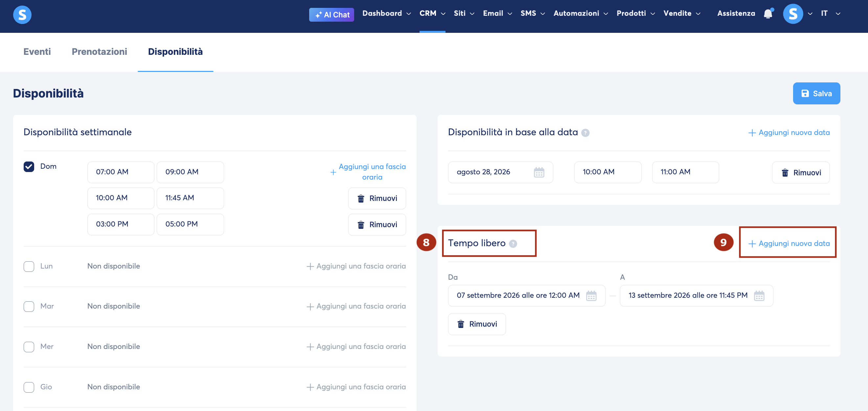Click the plus icon for Dom time slot

point(333,172)
